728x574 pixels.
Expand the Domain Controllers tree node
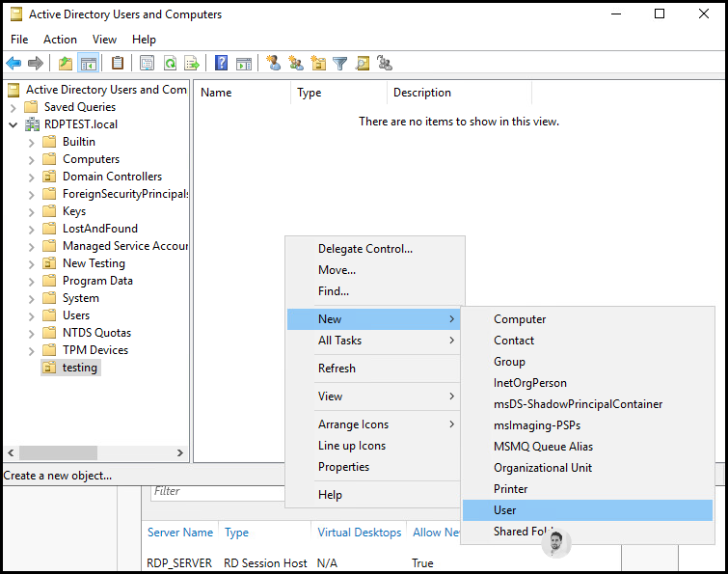pos(31,178)
